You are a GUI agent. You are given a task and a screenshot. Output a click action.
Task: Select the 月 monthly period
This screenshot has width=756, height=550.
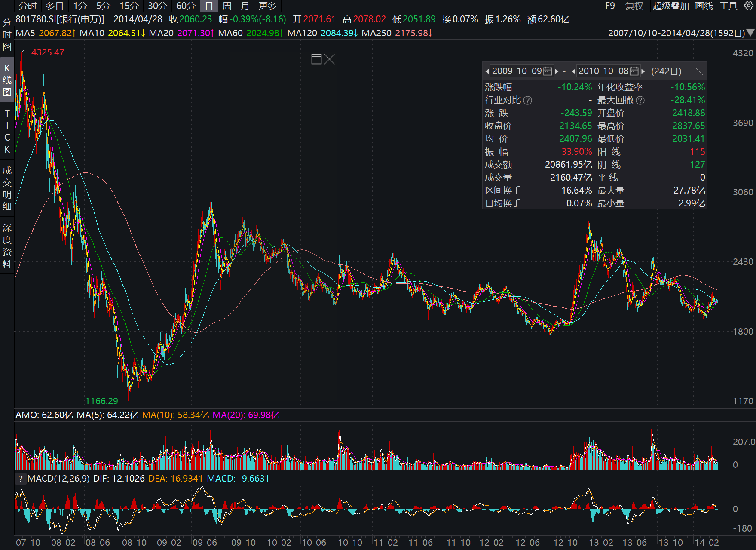click(245, 6)
